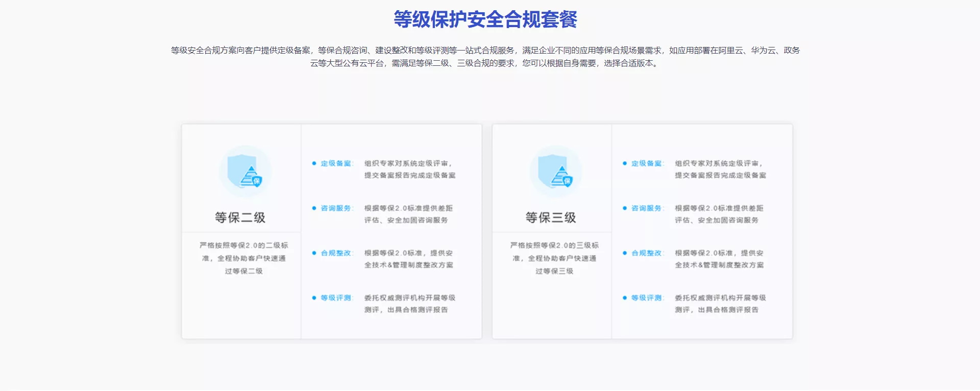Image resolution: width=980 pixels, height=391 pixels.
Task: Click 组织专家对系统定级评审 description in the 等保二级 card
Action: pyautogui.click(x=409, y=169)
